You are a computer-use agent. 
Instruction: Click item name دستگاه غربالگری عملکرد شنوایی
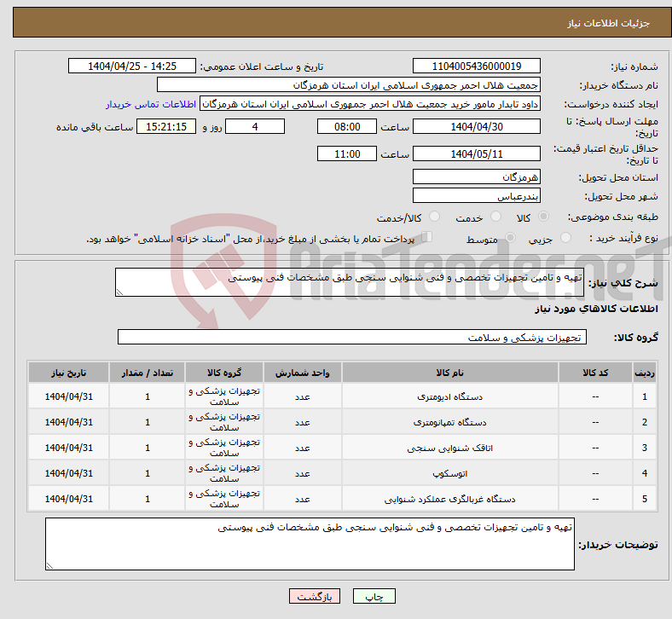[450, 499]
